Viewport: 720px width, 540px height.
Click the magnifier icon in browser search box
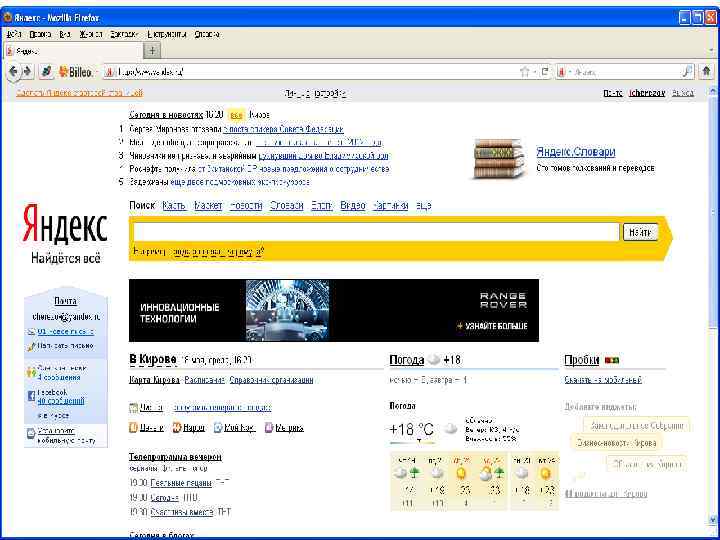pos(687,72)
